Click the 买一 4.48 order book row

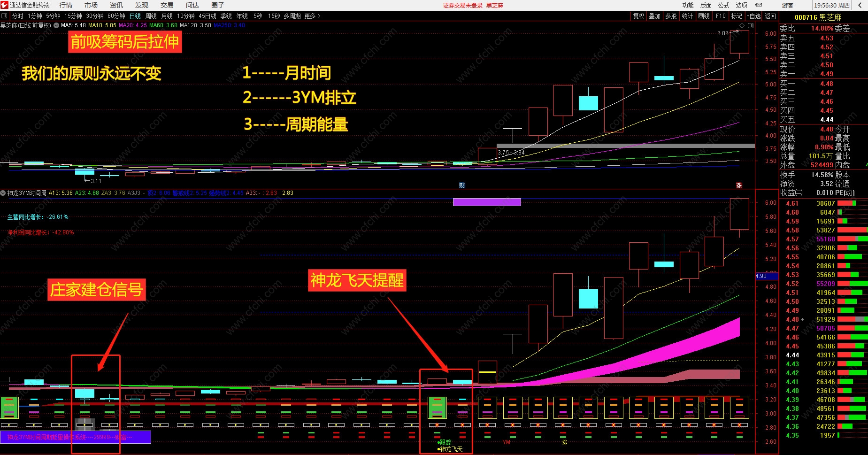click(823, 84)
